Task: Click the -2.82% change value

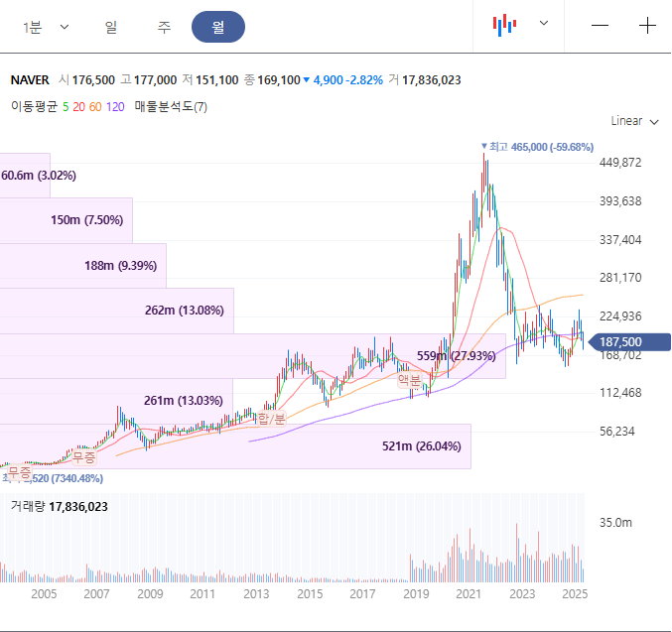Action: [x=364, y=80]
